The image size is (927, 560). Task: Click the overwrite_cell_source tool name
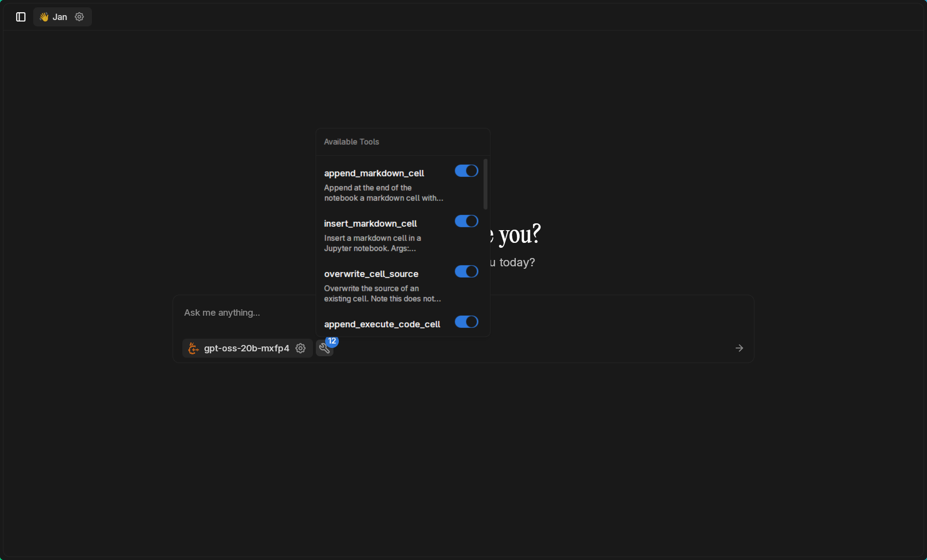point(371,274)
